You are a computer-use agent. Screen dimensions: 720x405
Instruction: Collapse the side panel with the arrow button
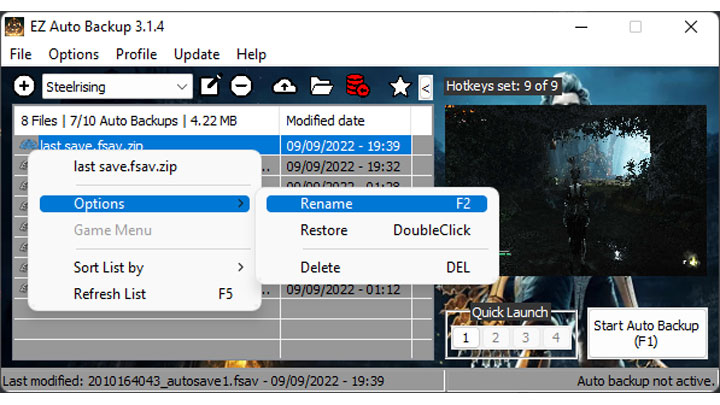(x=426, y=88)
